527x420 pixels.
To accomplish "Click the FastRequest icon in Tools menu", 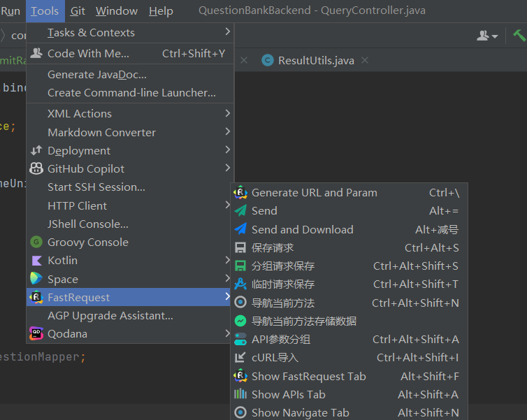I will (x=36, y=297).
